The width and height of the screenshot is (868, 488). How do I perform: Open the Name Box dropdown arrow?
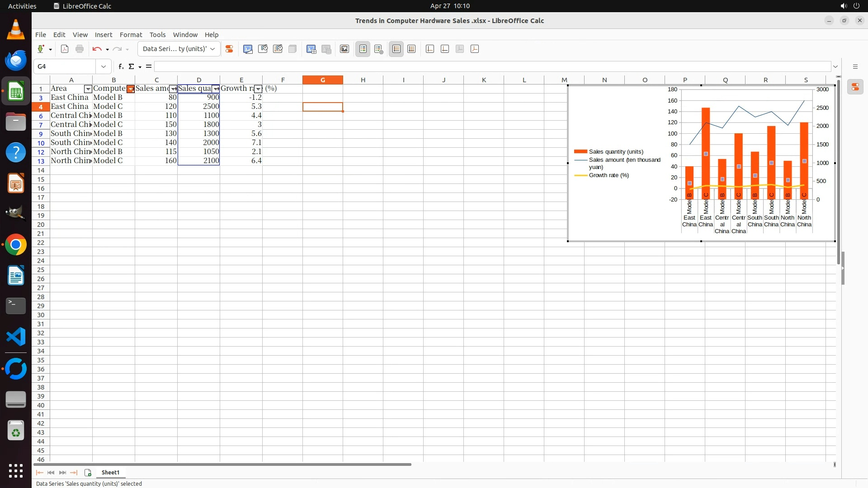pos(104,66)
